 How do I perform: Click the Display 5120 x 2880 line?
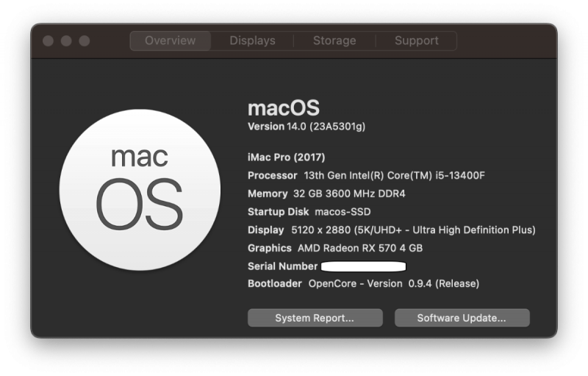(391, 230)
